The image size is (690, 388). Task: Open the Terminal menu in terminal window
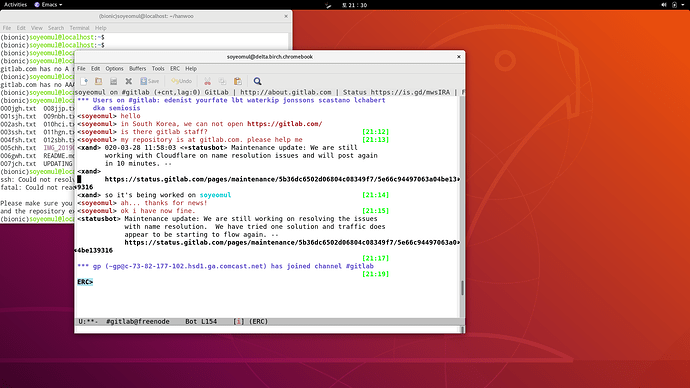click(x=79, y=28)
